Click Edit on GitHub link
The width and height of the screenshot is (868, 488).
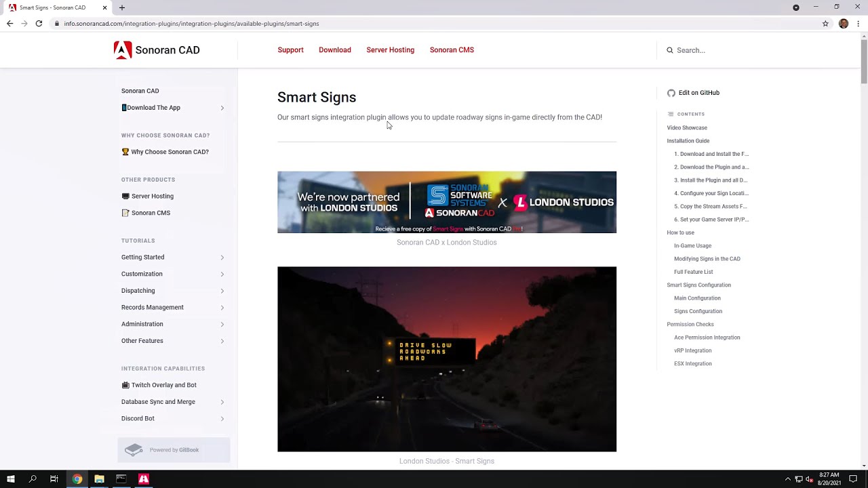pos(698,93)
